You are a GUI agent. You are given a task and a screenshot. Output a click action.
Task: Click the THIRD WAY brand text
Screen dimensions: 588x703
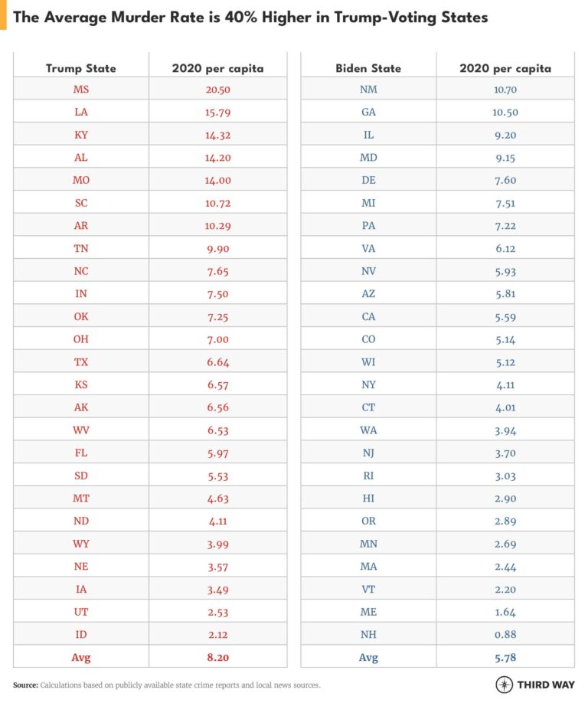point(546,685)
